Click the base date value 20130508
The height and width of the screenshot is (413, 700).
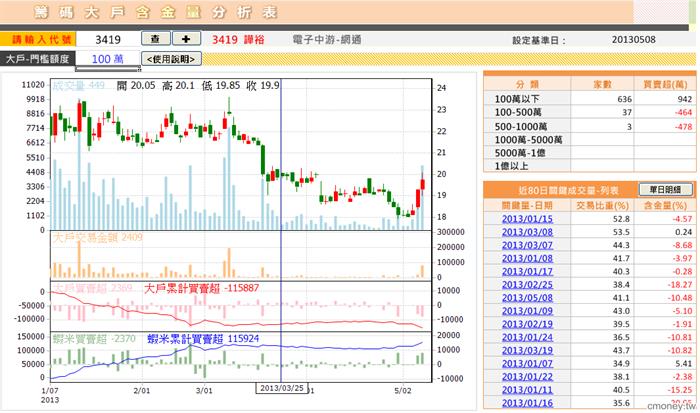633,40
